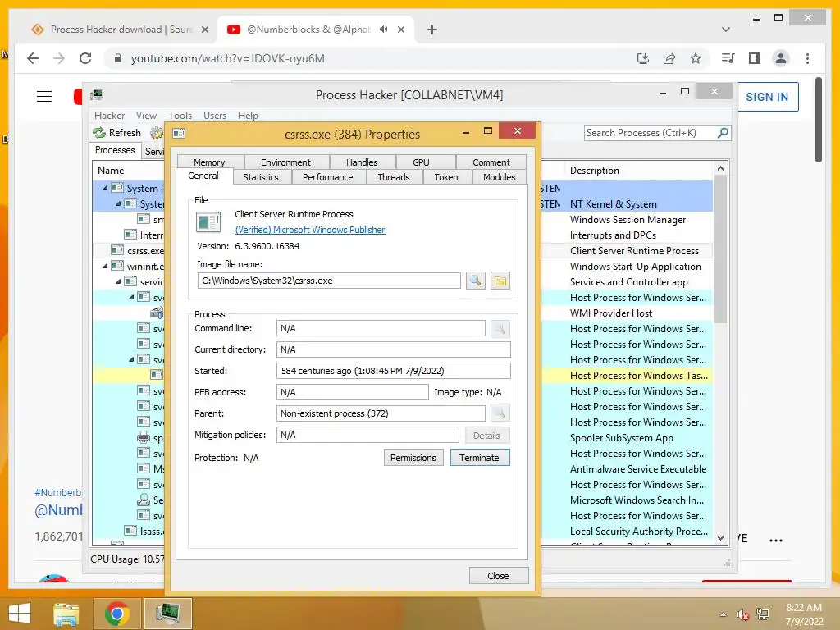Image resolution: width=840 pixels, height=630 pixels.
Task: Click the csrss.exe file icon in File group
Action: click(x=208, y=221)
